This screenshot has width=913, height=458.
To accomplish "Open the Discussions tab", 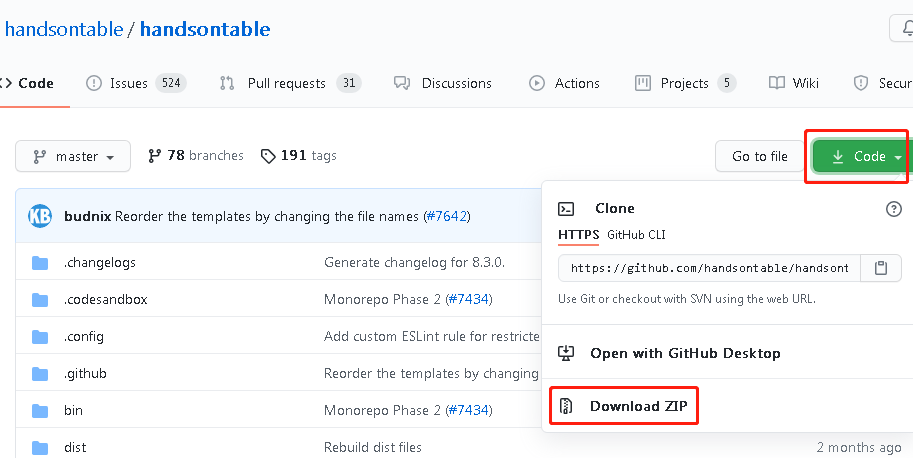I will pyautogui.click(x=443, y=83).
